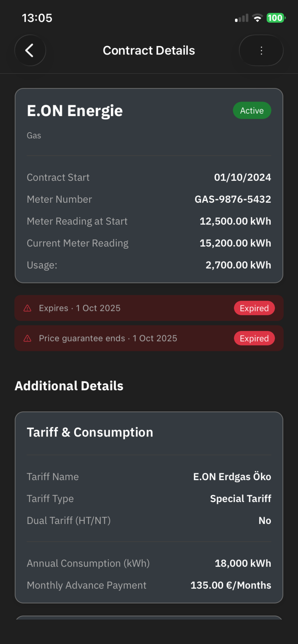298x644 pixels.
Task: Tap the warning icon beside Price guarantee
Action: click(x=27, y=338)
